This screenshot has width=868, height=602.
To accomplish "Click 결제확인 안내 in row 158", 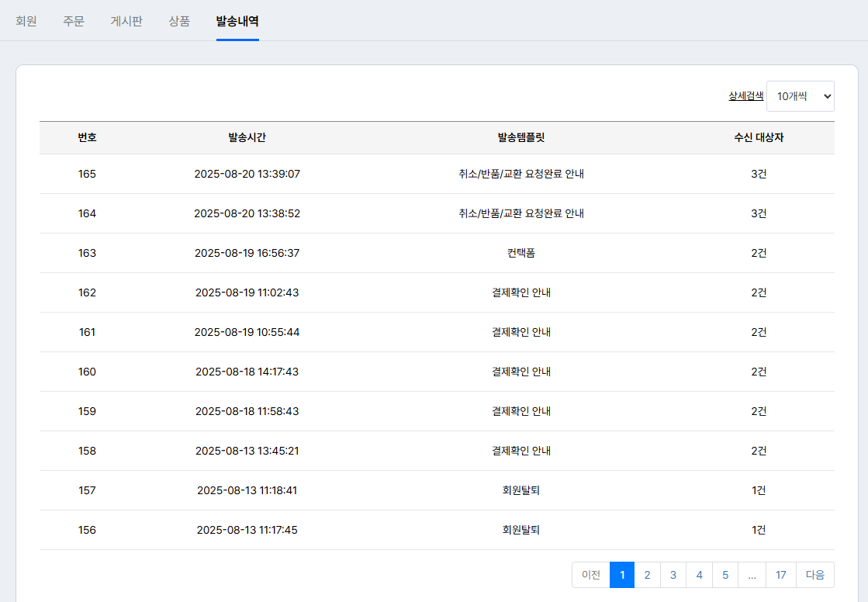I will click(521, 451).
